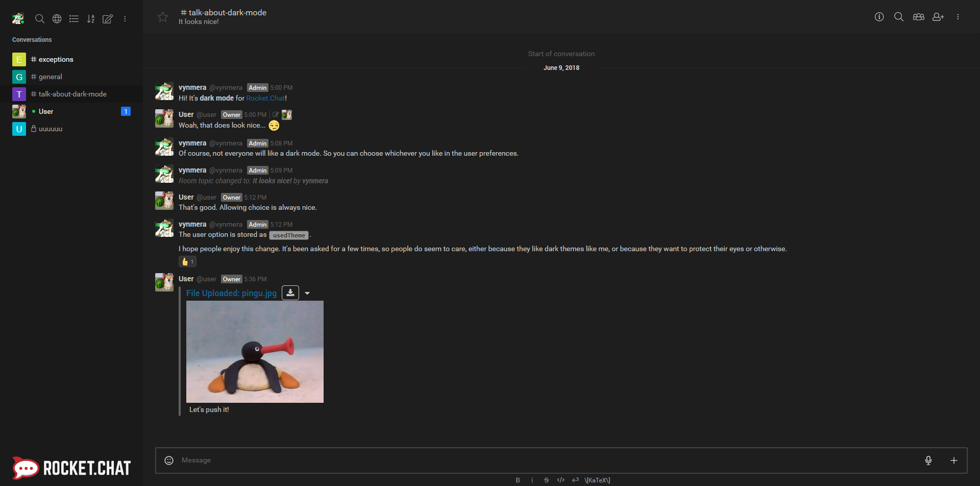980x486 pixels.
Task: Click smirk emoji in 'Woah' message
Action: 274,125
